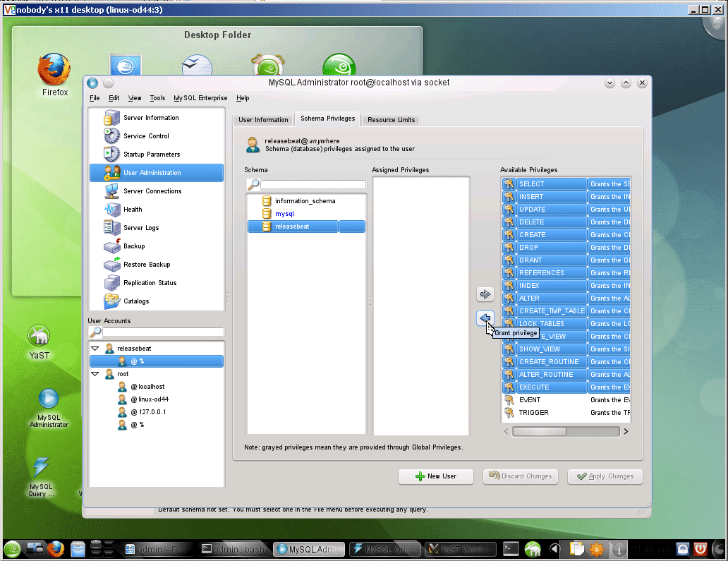The height and width of the screenshot is (561, 728).
Task: Click the Discard Changes button
Action: click(x=521, y=476)
